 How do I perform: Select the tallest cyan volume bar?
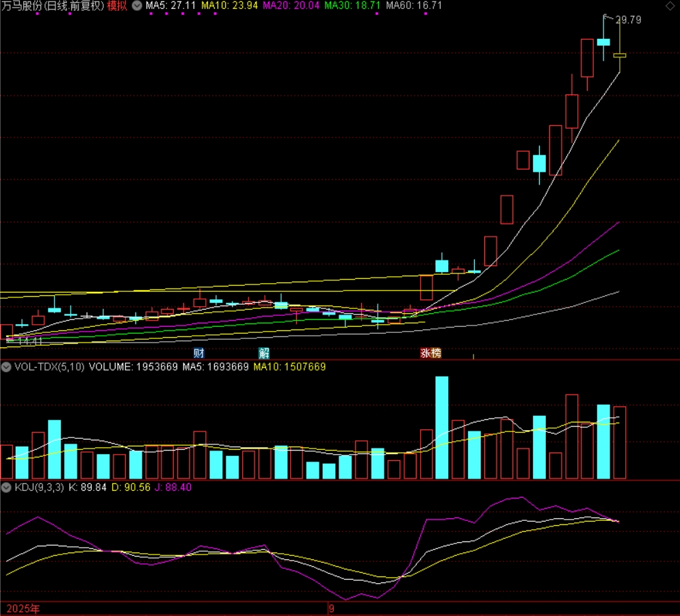coord(442,427)
